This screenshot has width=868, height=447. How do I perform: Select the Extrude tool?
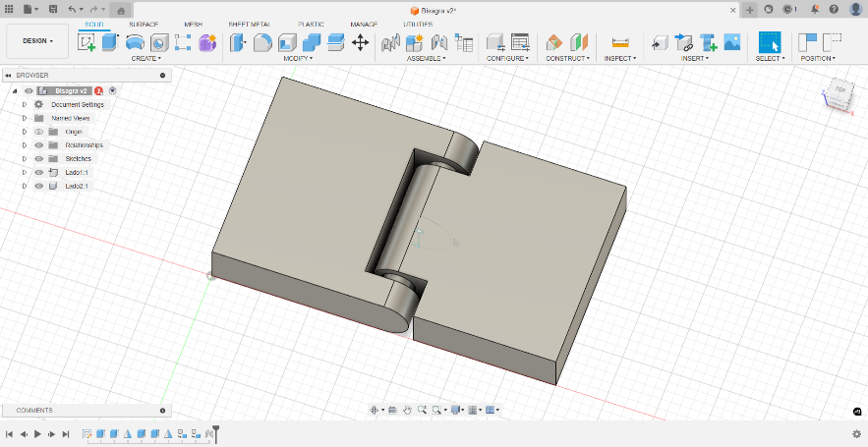pyautogui.click(x=110, y=42)
